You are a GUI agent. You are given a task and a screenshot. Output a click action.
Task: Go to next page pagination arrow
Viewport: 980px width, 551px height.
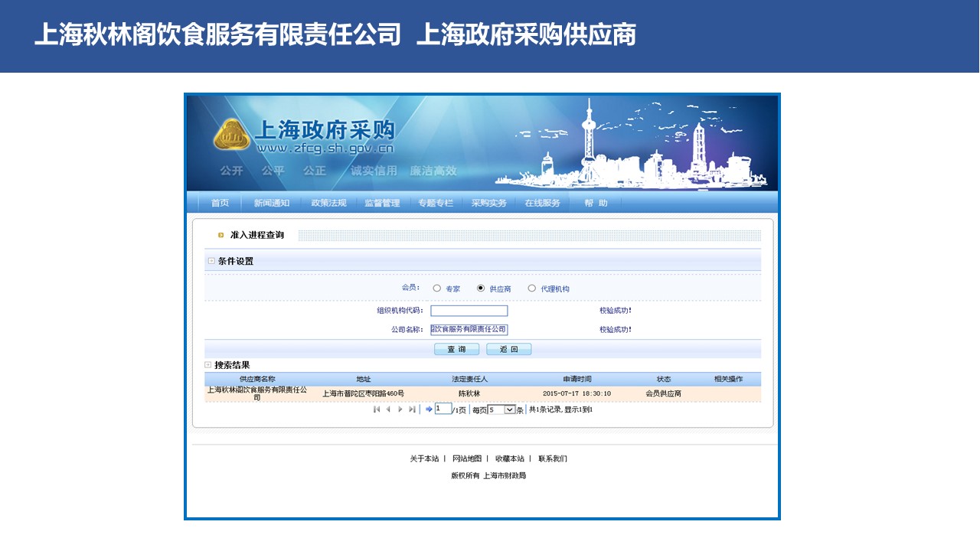[400, 409]
